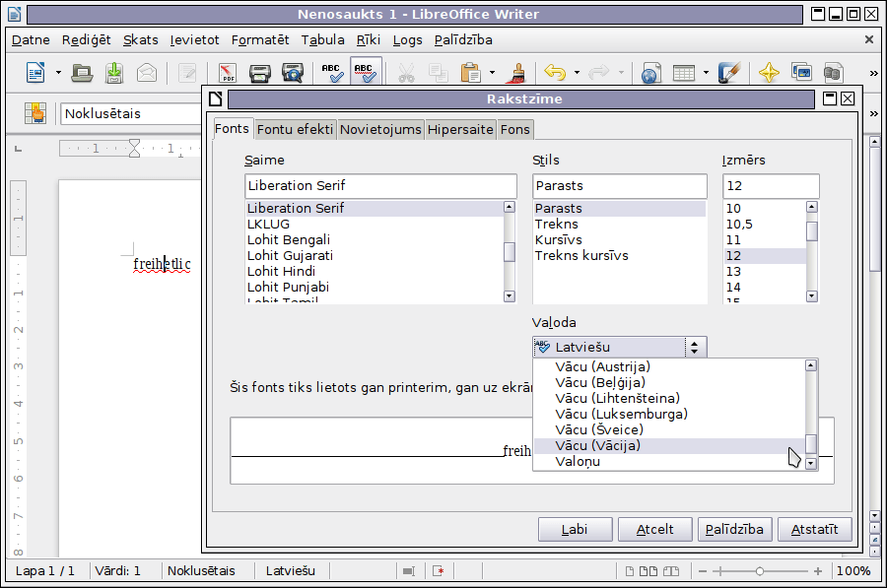Select LKLUG font in list
887x588 pixels.
pos(374,224)
